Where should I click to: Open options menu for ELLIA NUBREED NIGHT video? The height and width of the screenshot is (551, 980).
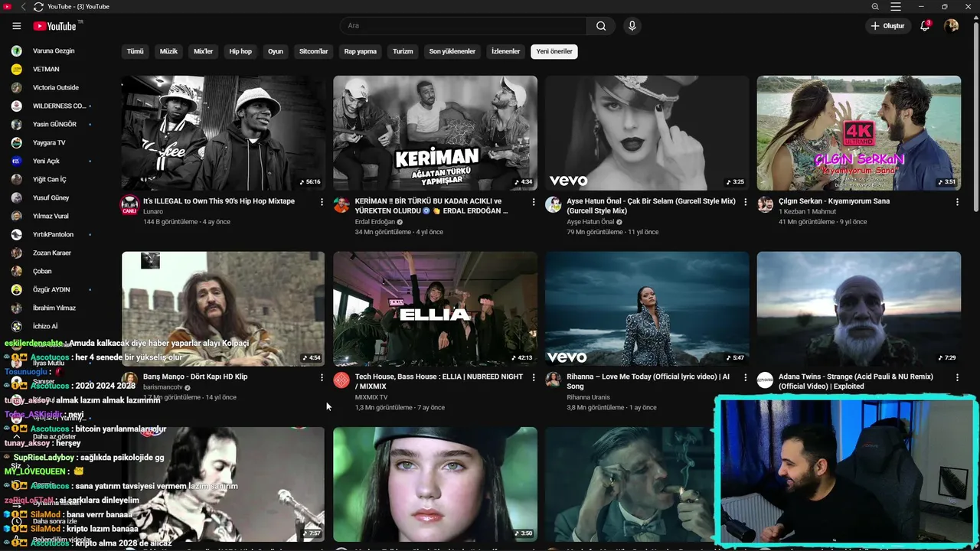click(x=534, y=377)
